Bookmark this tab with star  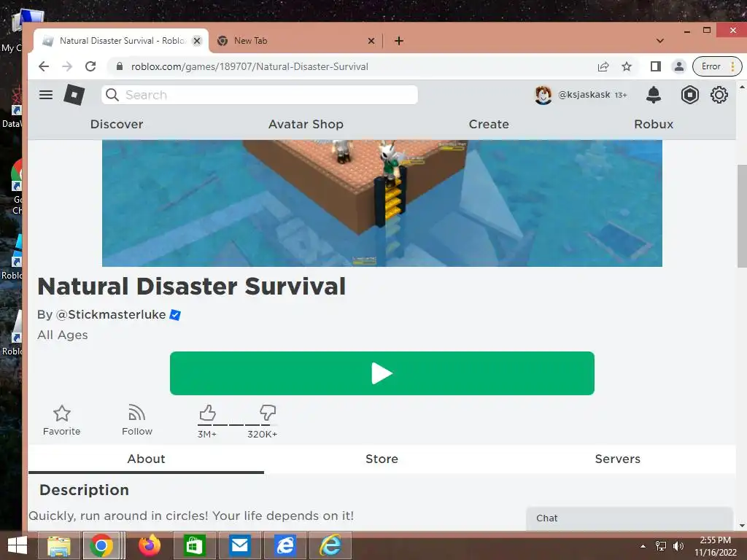point(627,66)
